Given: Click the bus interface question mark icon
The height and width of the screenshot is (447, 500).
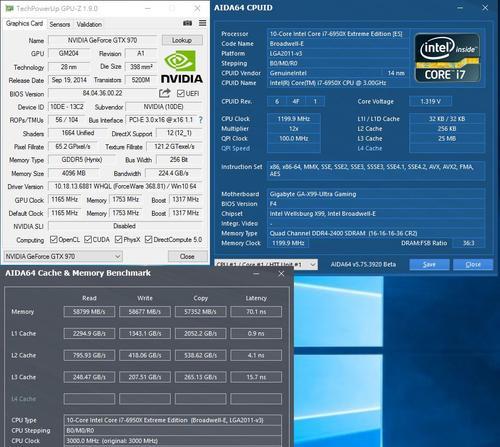Looking at the screenshot, I should coord(201,120).
